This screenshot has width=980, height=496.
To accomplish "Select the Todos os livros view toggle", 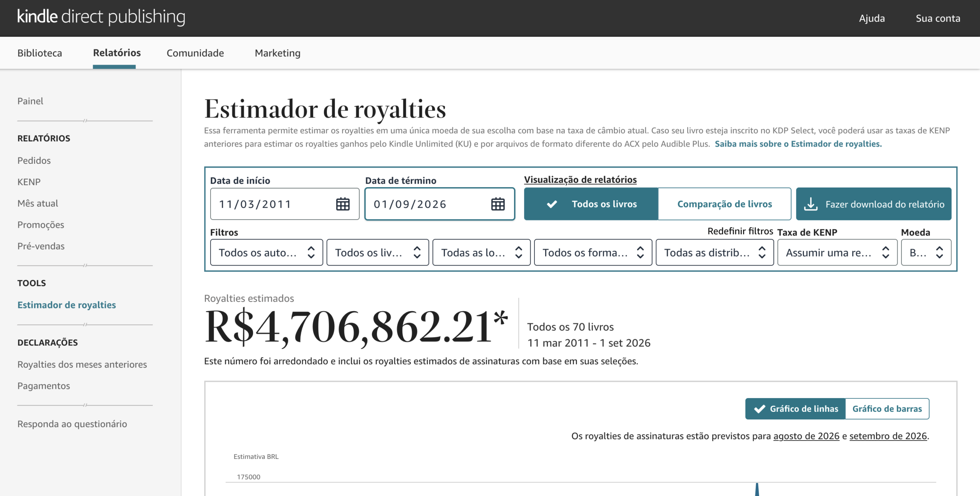I will tap(591, 204).
